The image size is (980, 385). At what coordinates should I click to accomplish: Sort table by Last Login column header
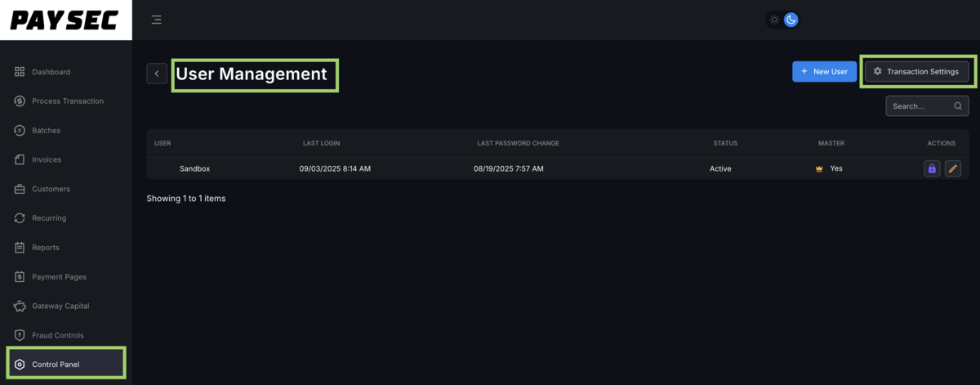[x=321, y=143]
